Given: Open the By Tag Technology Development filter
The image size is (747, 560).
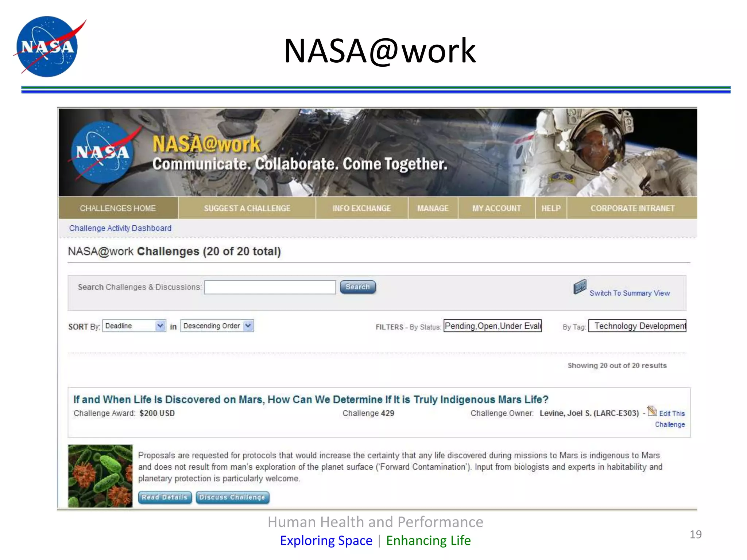Looking at the screenshot, I should click(637, 326).
